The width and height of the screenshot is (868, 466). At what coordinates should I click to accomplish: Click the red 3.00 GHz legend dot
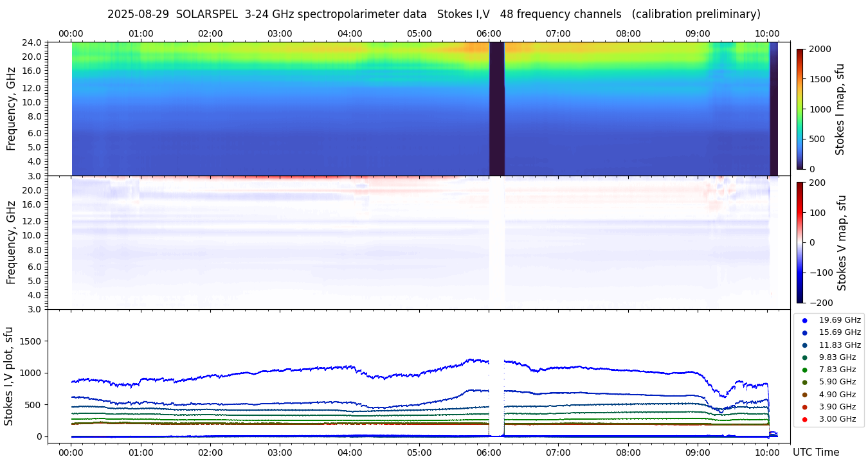coord(804,419)
